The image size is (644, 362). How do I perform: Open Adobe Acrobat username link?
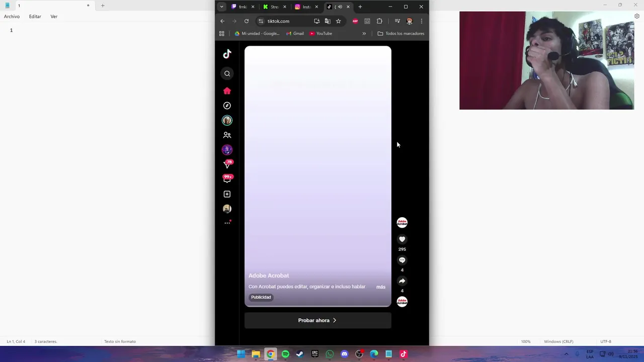[x=269, y=276]
